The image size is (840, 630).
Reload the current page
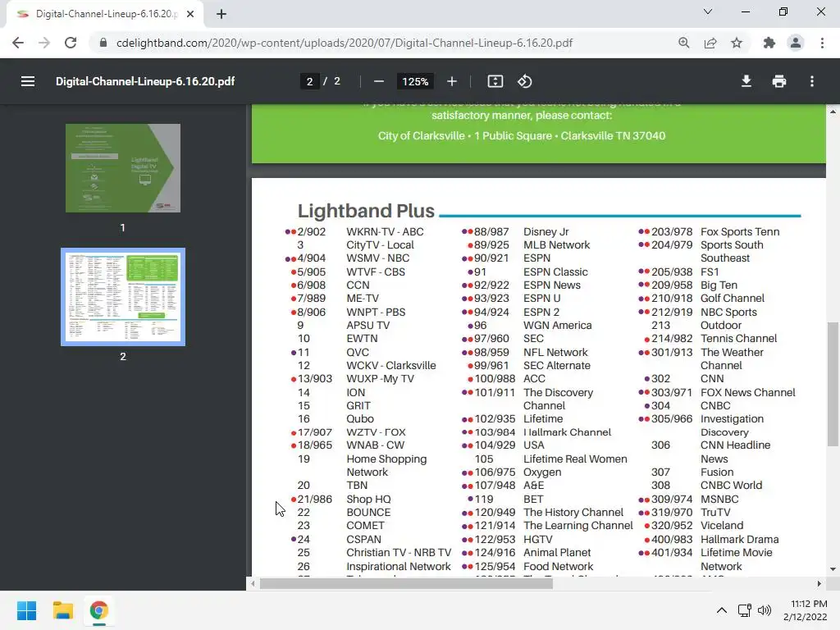(71, 43)
